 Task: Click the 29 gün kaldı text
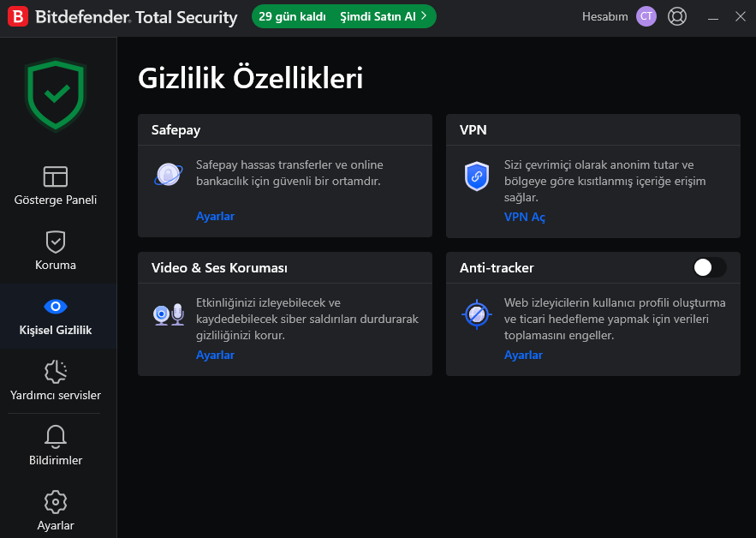292,16
